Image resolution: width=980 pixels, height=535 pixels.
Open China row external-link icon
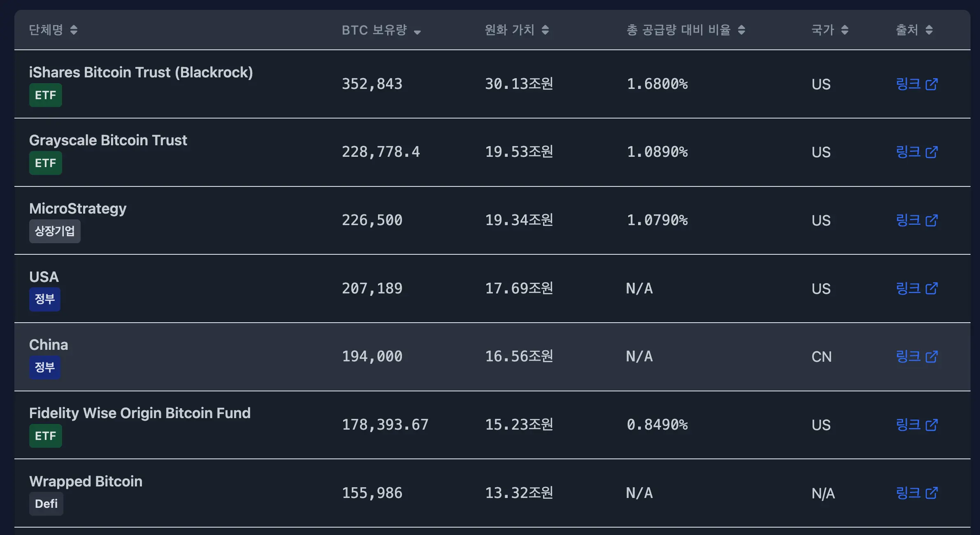tap(931, 357)
